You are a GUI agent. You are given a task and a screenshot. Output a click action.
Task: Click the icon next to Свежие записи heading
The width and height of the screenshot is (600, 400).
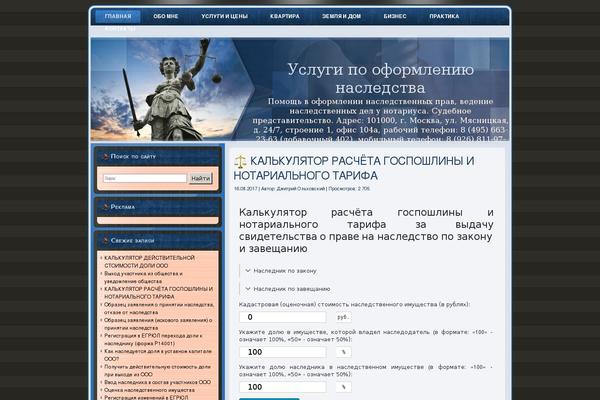[106, 240]
